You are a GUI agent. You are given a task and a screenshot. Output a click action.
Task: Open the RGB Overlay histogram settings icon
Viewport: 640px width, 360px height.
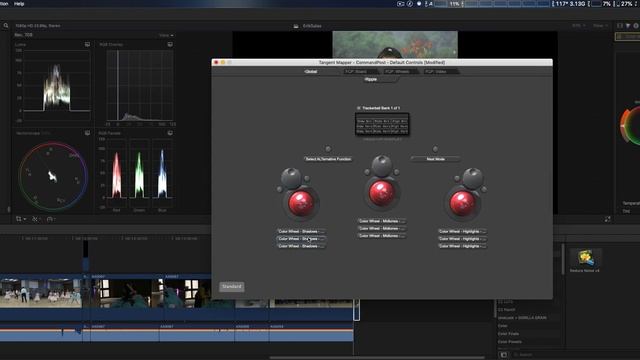click(x=170, y=44)
